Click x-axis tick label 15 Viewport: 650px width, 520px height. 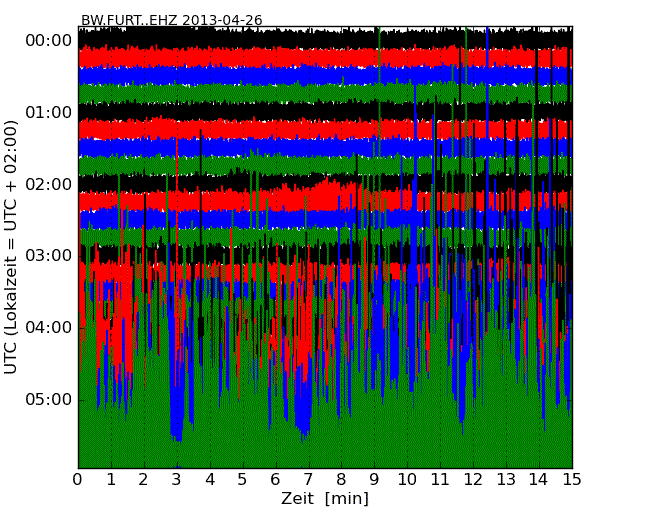(572, 480)
